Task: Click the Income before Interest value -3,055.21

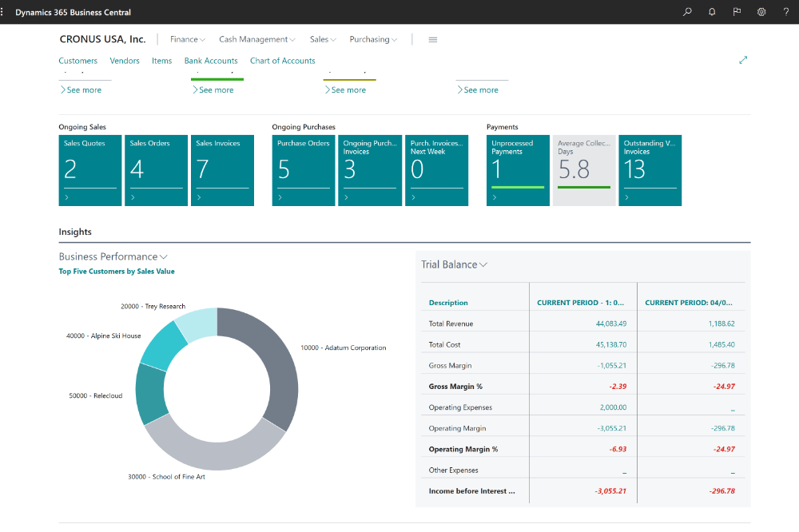Action: pos(610,490)
